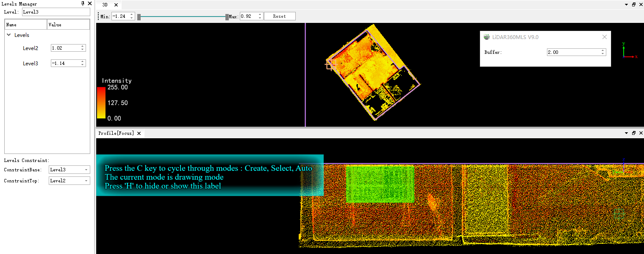Decrease the Level3 value with down arrow

click(x=83, y=65)
